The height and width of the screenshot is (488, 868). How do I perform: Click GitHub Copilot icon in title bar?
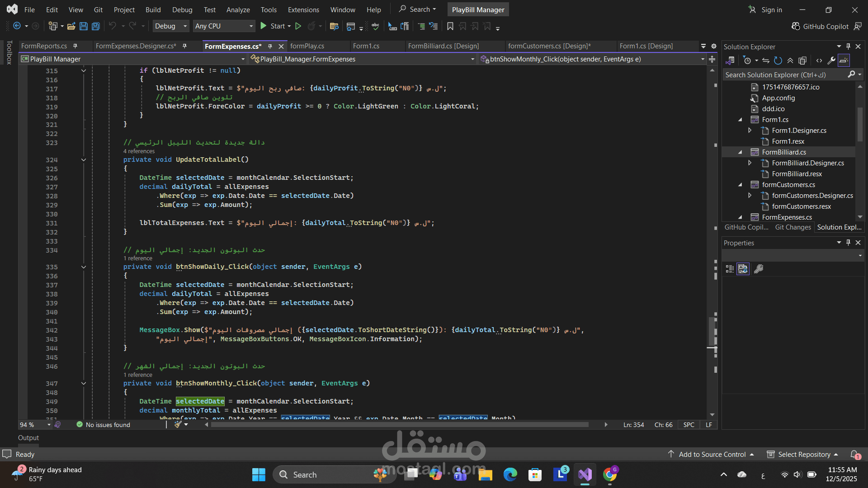coord(796,26)
